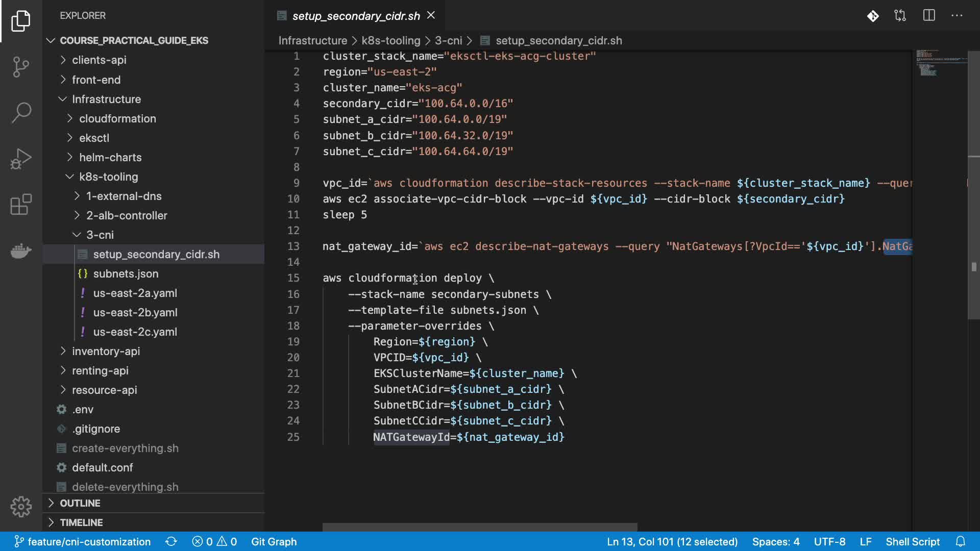The image size is (980, 551).
Task: Open the Docker view in activity bar
Action: (21, 251)
